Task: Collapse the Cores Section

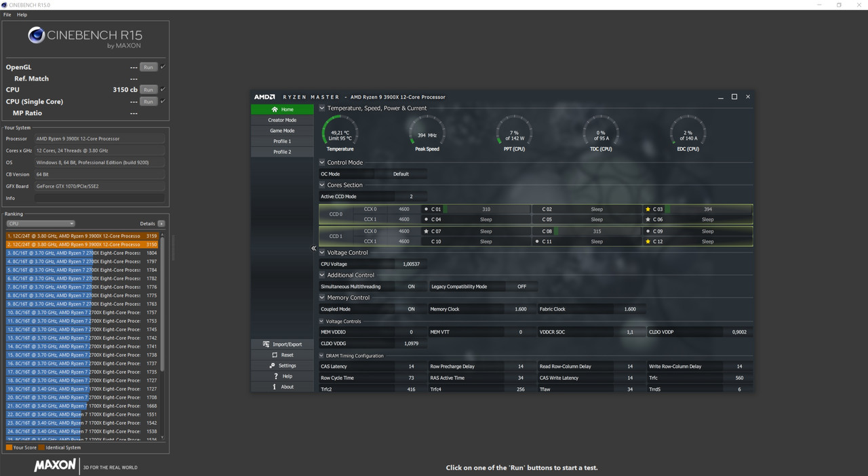Action: [323, 185]
